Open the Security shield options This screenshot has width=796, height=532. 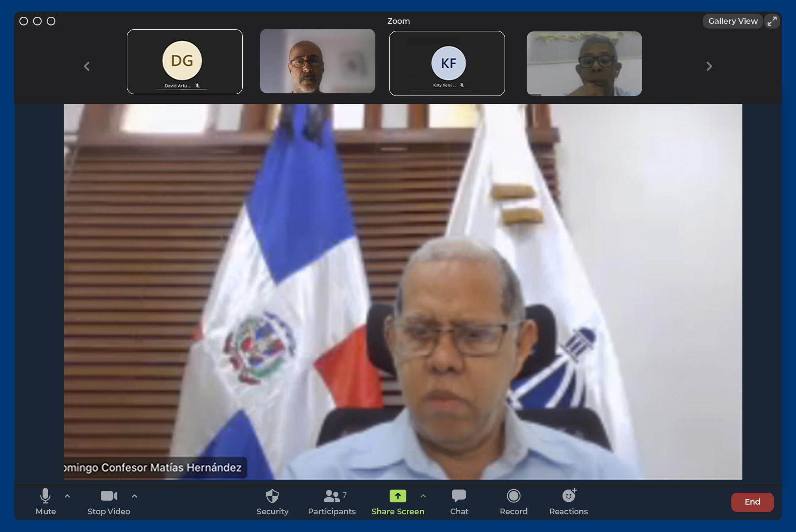pyautogui.click(x=272, y=501)
